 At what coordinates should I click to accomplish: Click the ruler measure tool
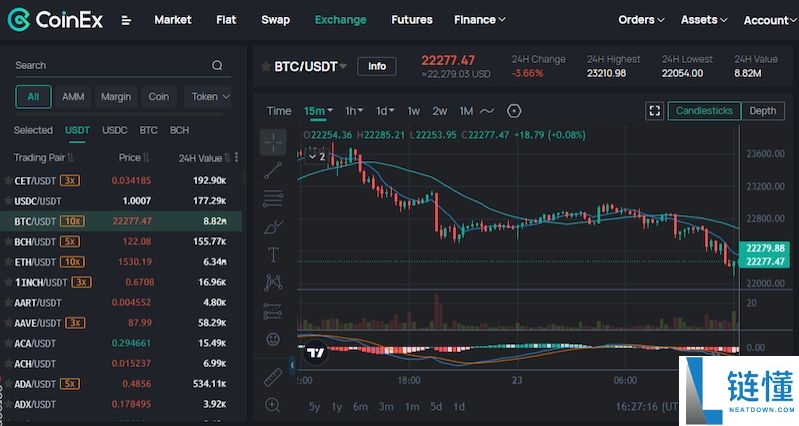click(x=273, y=377)
